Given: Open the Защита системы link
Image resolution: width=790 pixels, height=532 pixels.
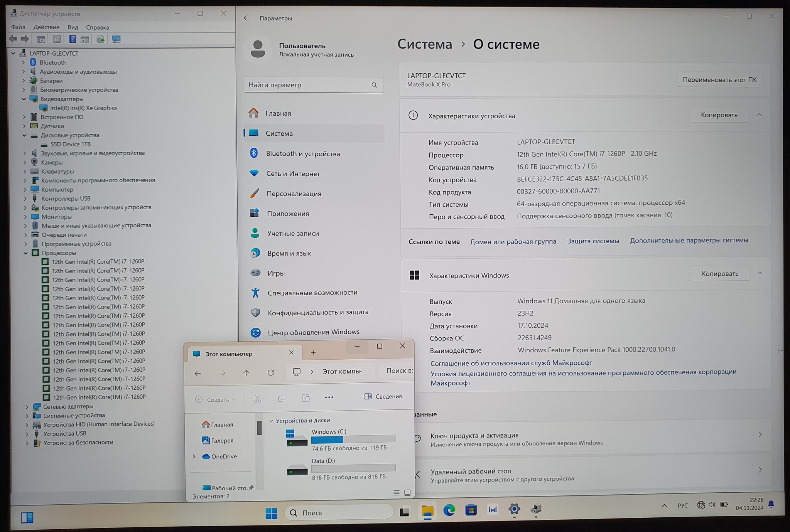Looking at the screenshot, I should coord(593,241).
